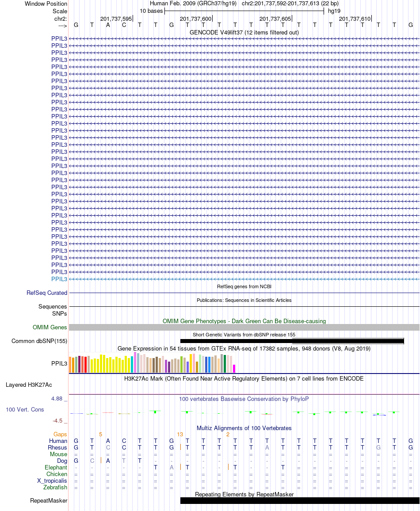Select the Mouse alignment row label

[59, 454]
